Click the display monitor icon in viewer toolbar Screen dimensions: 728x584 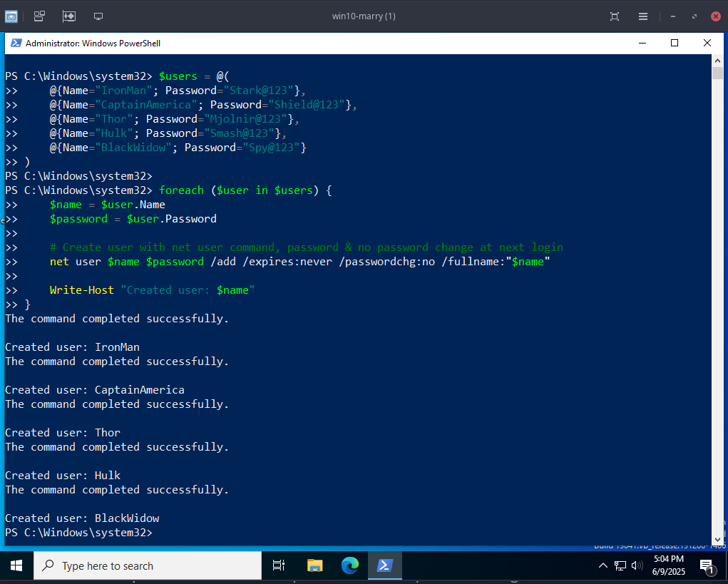pos(98,16)
